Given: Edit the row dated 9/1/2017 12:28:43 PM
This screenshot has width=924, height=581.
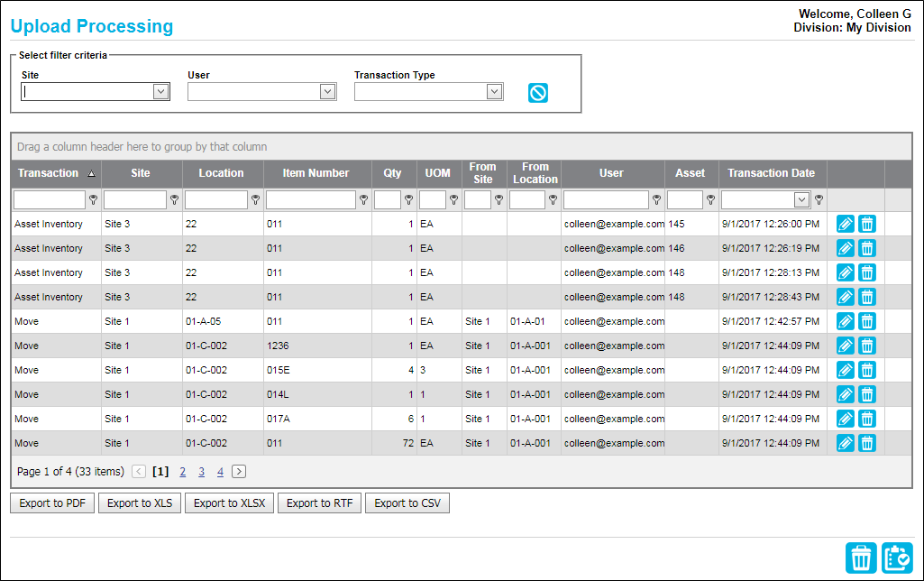Looking at the screenshot, I should coord(845,298).
